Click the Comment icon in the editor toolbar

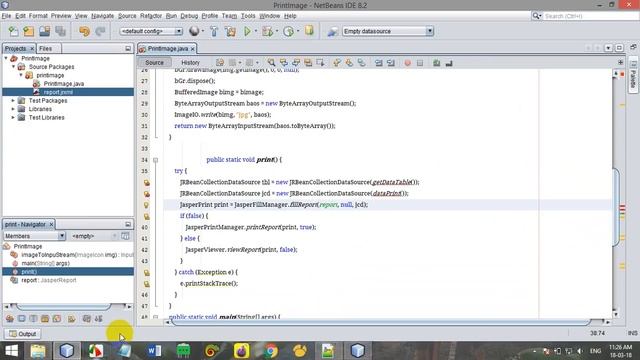tap(436, 63)
